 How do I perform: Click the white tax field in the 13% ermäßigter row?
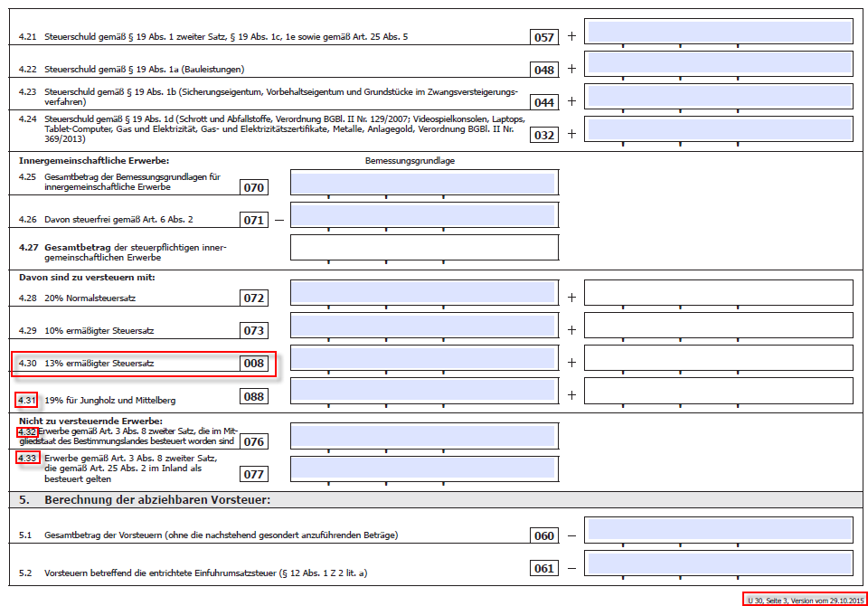[x=719, y=358]
